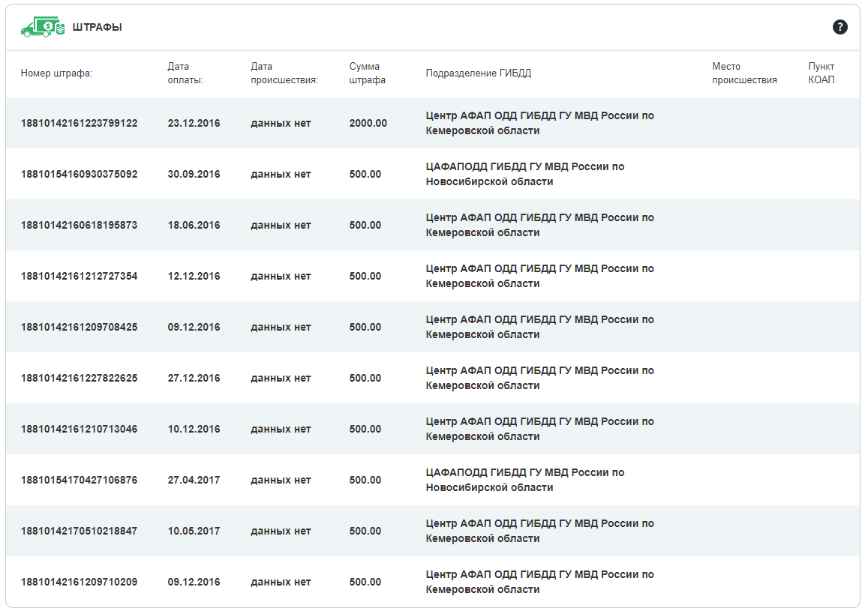Viewport: 868px width, 614px height.
Task: Open the help question mark icon
Action: (839, 26)
